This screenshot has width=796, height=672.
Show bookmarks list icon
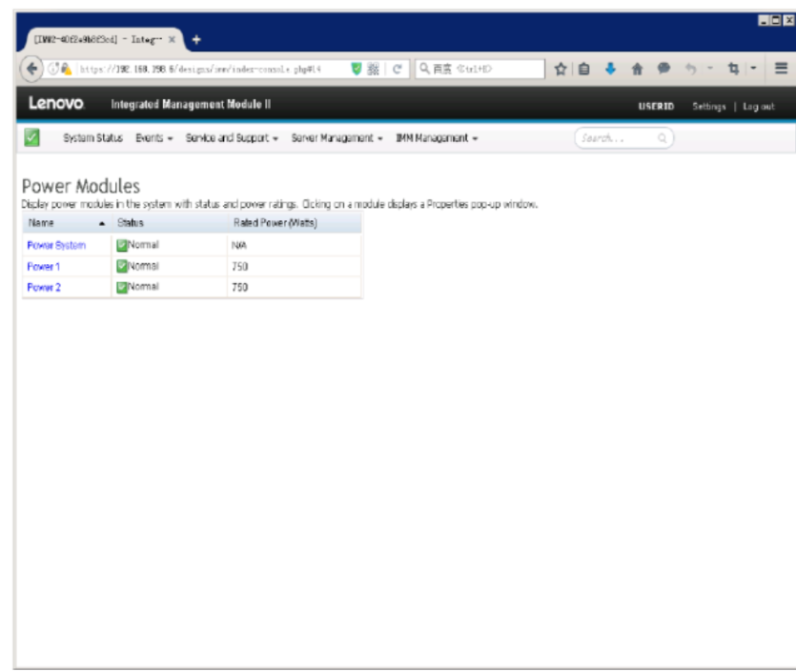pyautogui.click(x=584, y=69)
